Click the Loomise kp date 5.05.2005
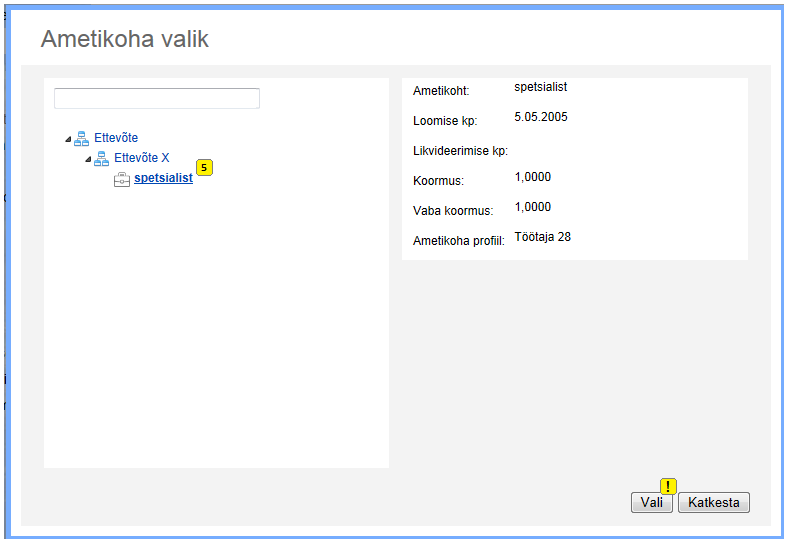 click(541, 117)
